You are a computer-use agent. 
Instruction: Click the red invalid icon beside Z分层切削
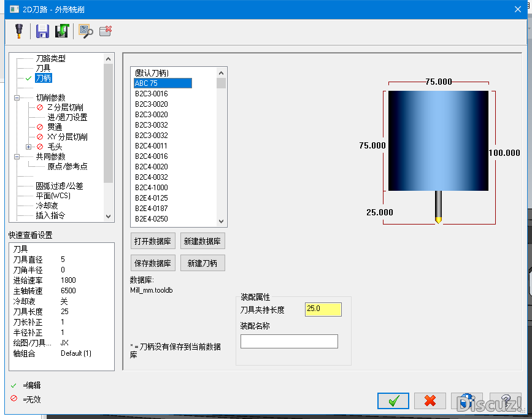[x=40, y=107]
